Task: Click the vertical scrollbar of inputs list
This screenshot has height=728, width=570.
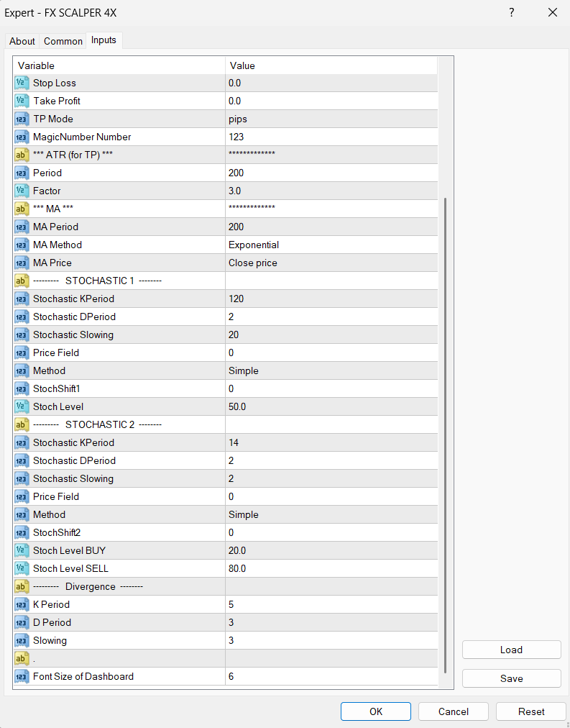Action: coord(446,432)
